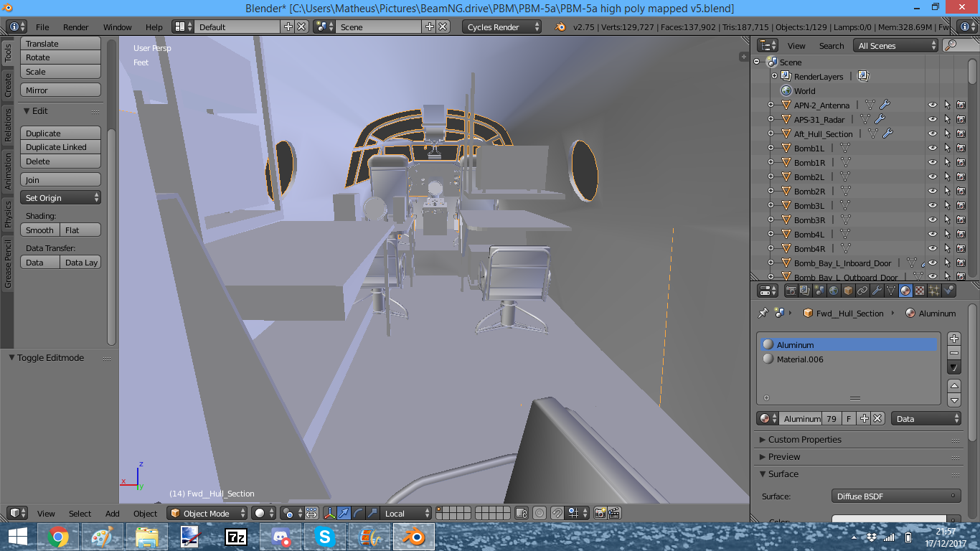This screenshot has height=551, width=980.
Task: Open the World properties tab (globe icon)
Action: pos(834,291)
